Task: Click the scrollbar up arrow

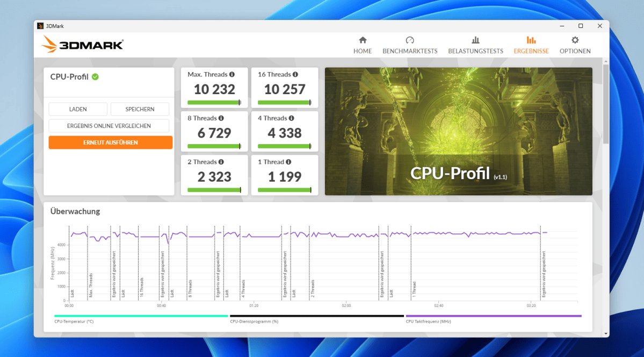Action: tap(606, 61)
